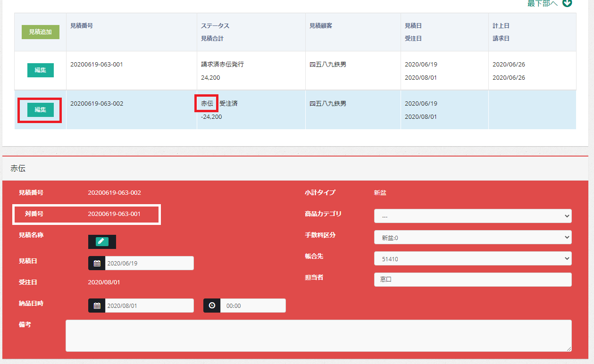Click 編集 button for estimate 20200619-063-001
The image size is (594, 364).
point(40,70)
